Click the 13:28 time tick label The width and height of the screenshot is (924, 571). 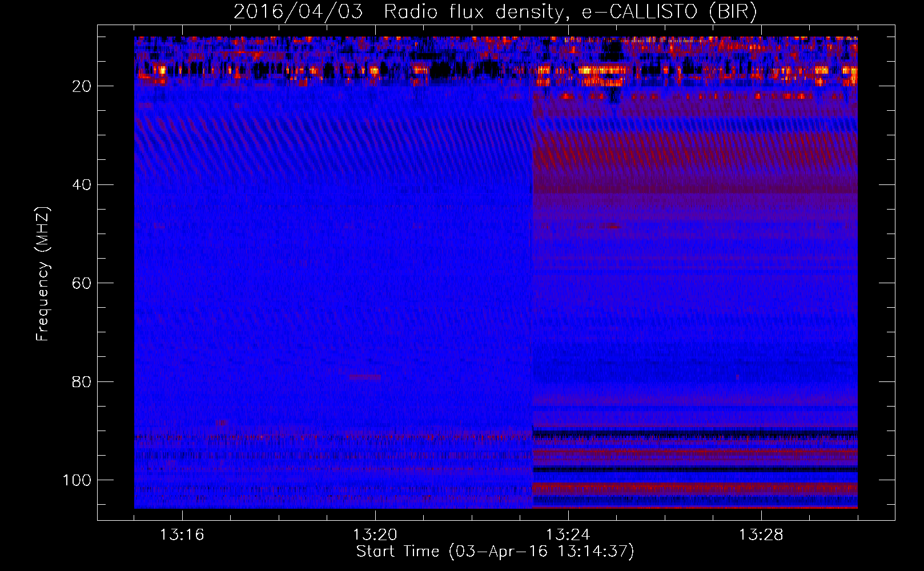click(761, 535)
